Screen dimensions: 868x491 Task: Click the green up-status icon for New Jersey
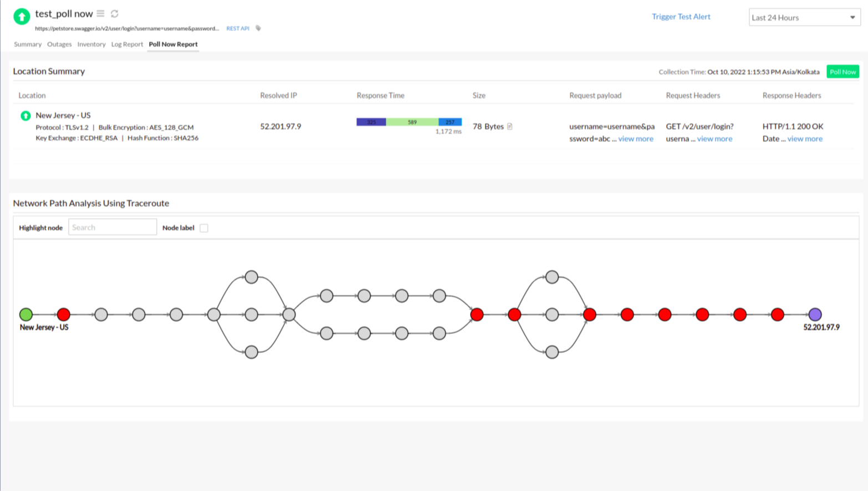(25, 115)
